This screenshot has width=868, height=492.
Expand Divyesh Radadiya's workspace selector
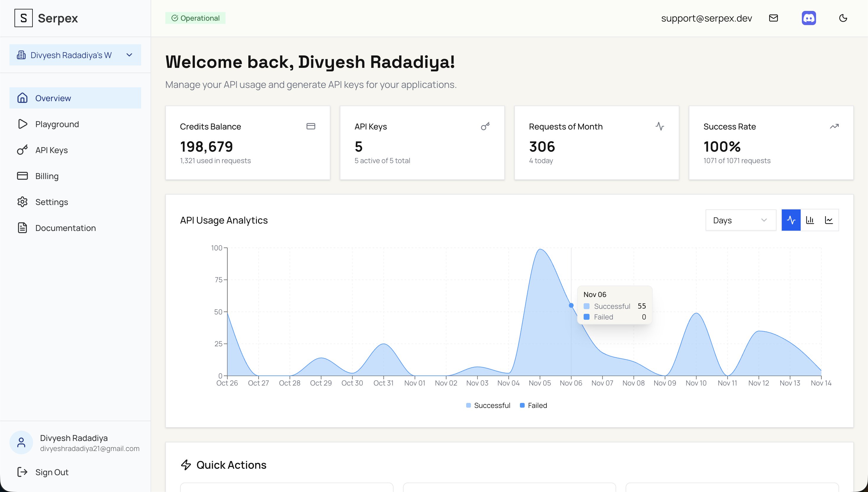pyautogui.click(x=71, y=55)
